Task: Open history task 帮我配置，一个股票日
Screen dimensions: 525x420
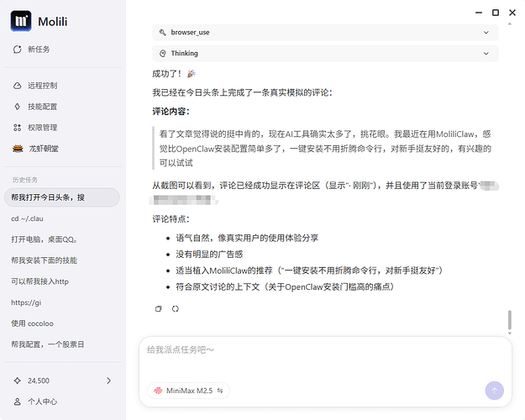Action: (x=48, y=344)
